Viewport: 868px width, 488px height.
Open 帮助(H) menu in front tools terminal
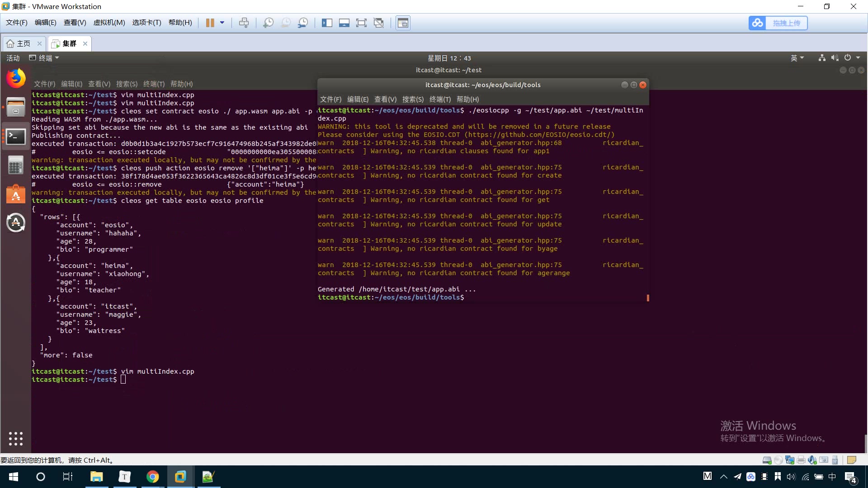click(x=467, y=99)
